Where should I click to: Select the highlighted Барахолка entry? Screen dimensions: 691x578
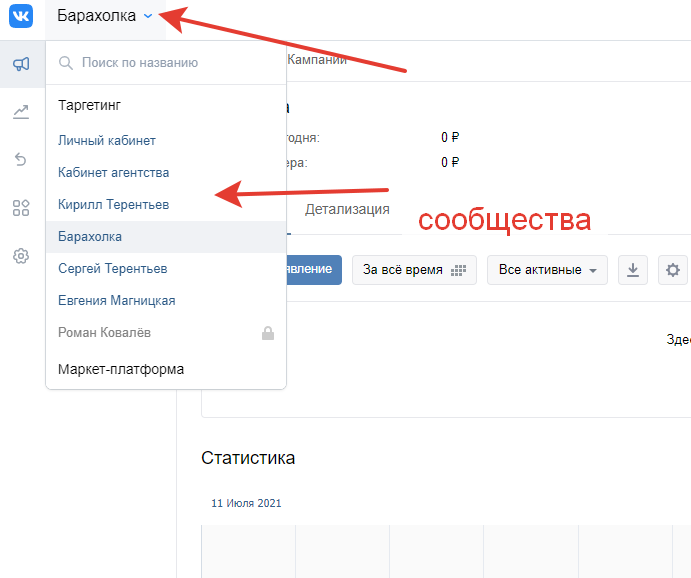point(166,237)
